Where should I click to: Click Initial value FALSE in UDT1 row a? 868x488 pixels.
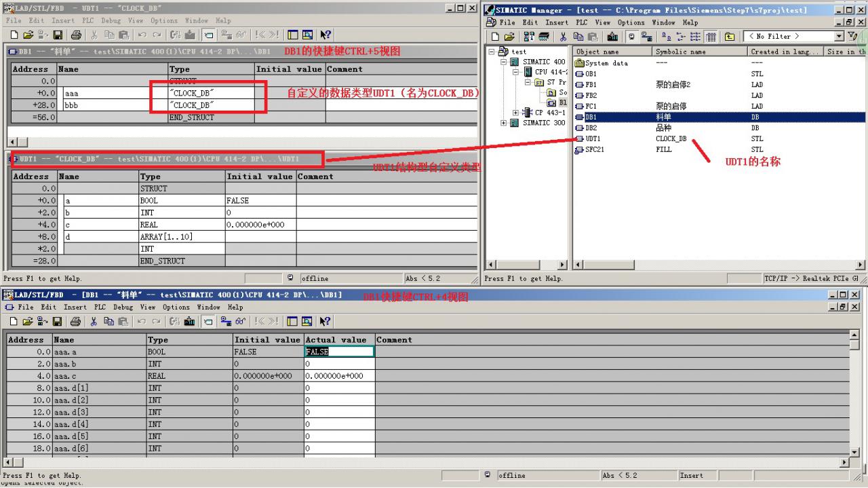tap(260, 200)
